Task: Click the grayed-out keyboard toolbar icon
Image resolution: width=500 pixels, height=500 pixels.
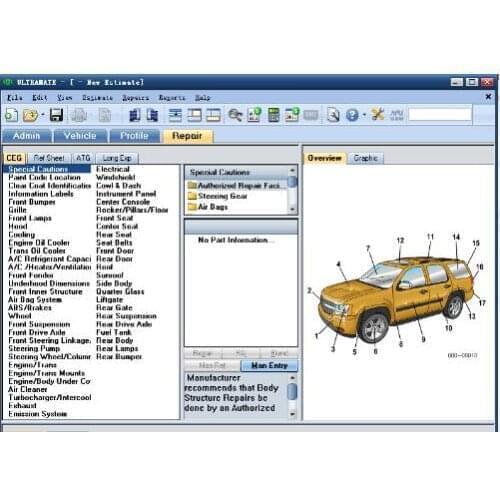Action: 311,115
